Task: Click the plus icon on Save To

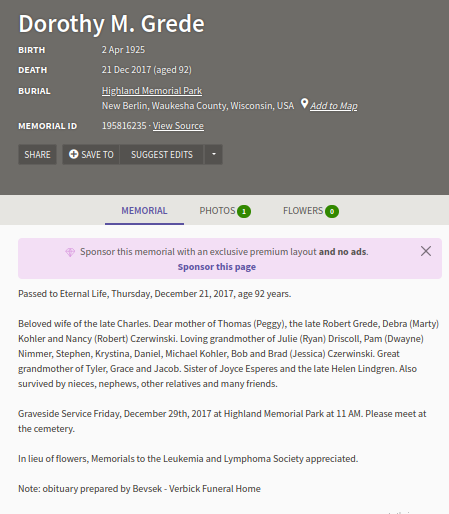Action: click(x=74, y=154)
